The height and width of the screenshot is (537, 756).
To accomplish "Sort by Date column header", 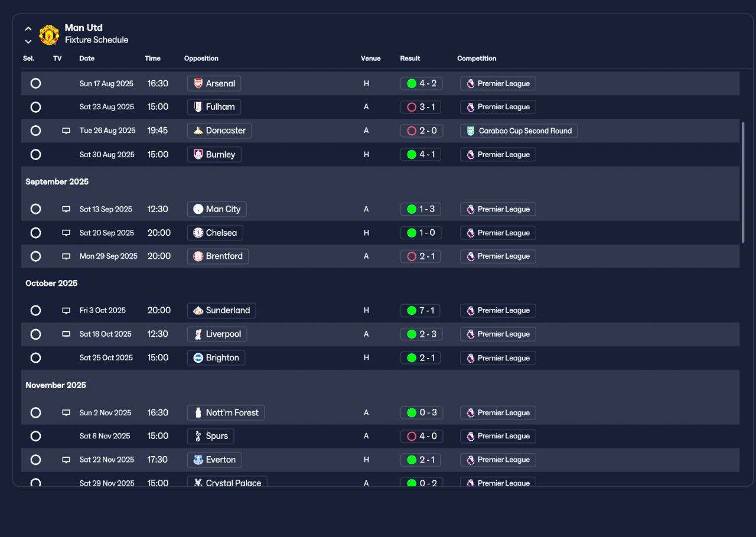I will 87,58.
